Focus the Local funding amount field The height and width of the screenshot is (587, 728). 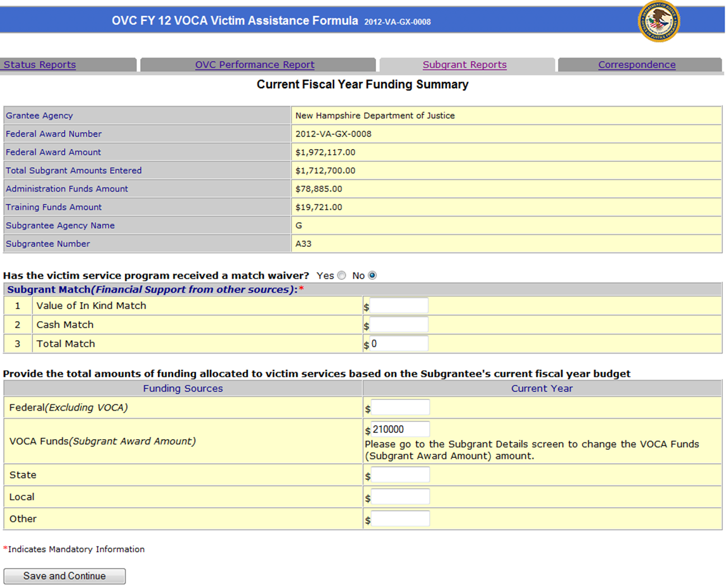400,496
